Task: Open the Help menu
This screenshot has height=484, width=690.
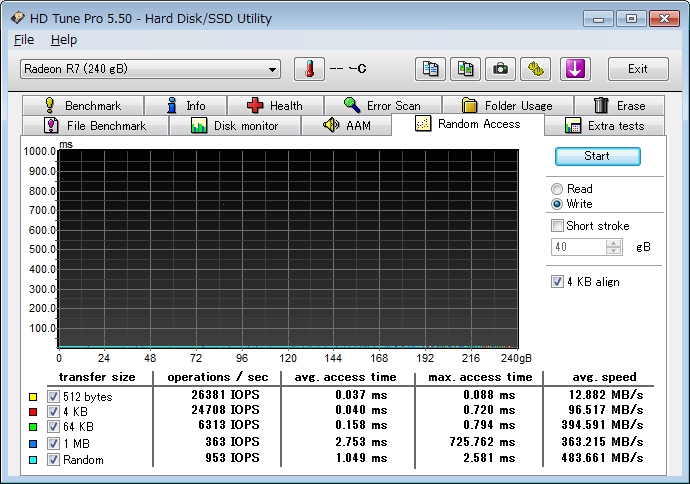Action: tap(63, 40)
